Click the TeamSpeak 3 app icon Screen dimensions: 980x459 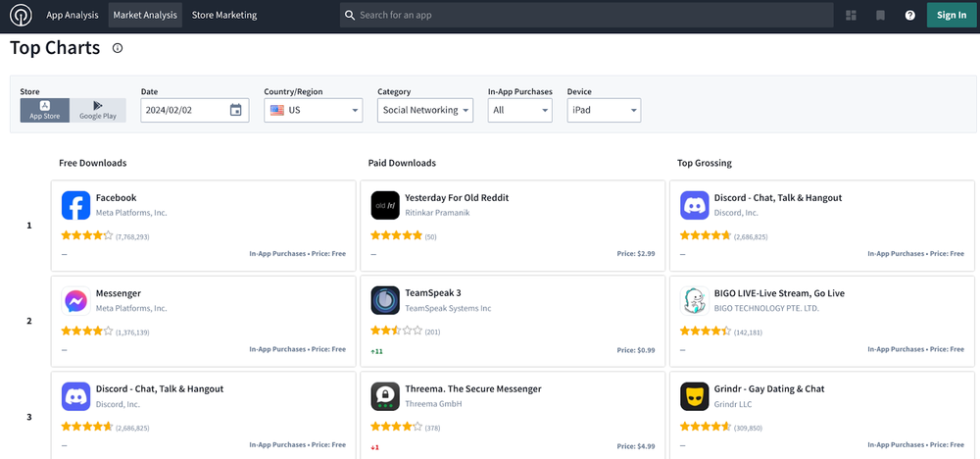385,300
